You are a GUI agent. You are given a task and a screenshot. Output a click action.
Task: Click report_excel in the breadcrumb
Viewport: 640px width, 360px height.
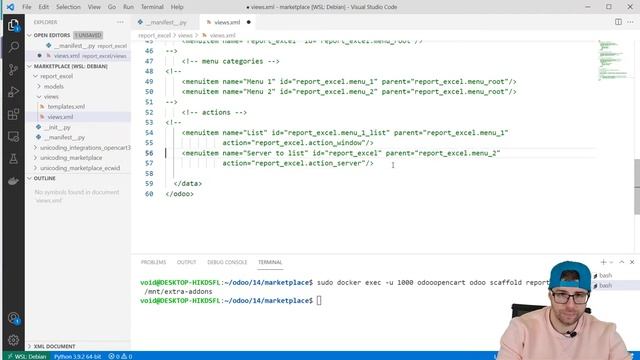(x=154, y=36)
